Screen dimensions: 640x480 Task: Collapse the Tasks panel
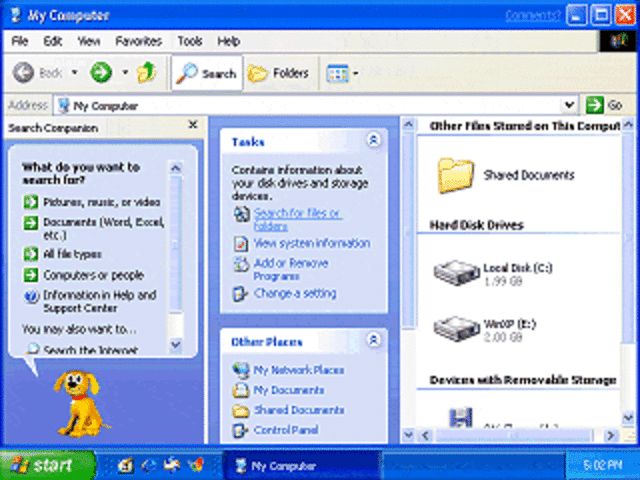click(x=373, y=140)
